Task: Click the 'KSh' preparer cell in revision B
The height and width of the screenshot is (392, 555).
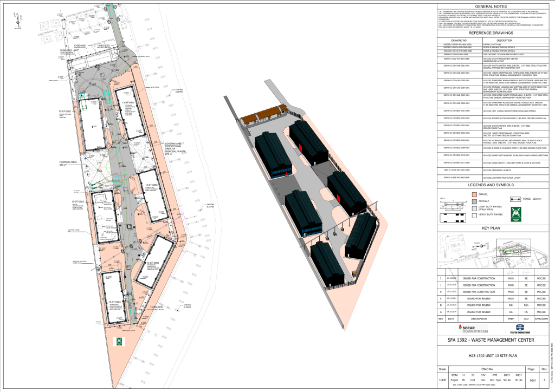Action: point(511,305)
